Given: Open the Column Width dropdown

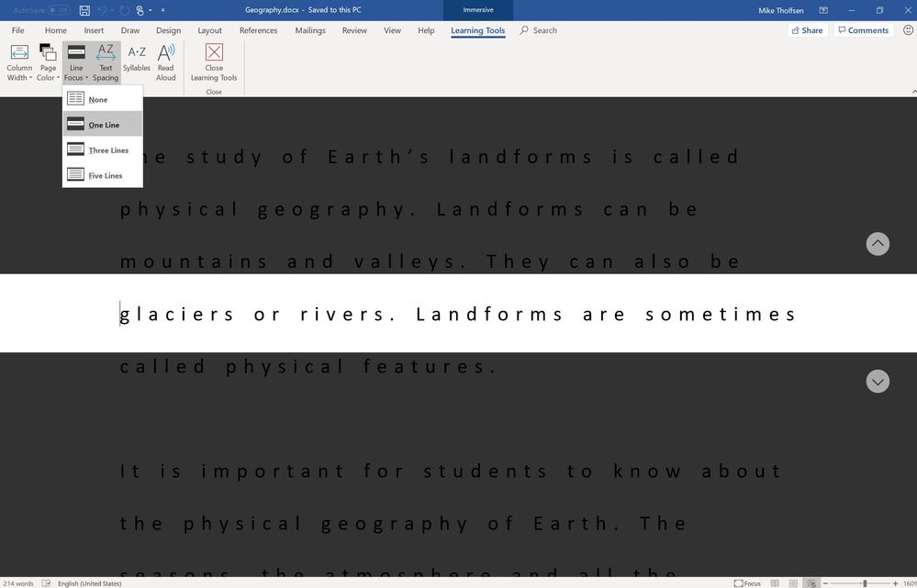Looking at the screenshot, I should [19, 62].
